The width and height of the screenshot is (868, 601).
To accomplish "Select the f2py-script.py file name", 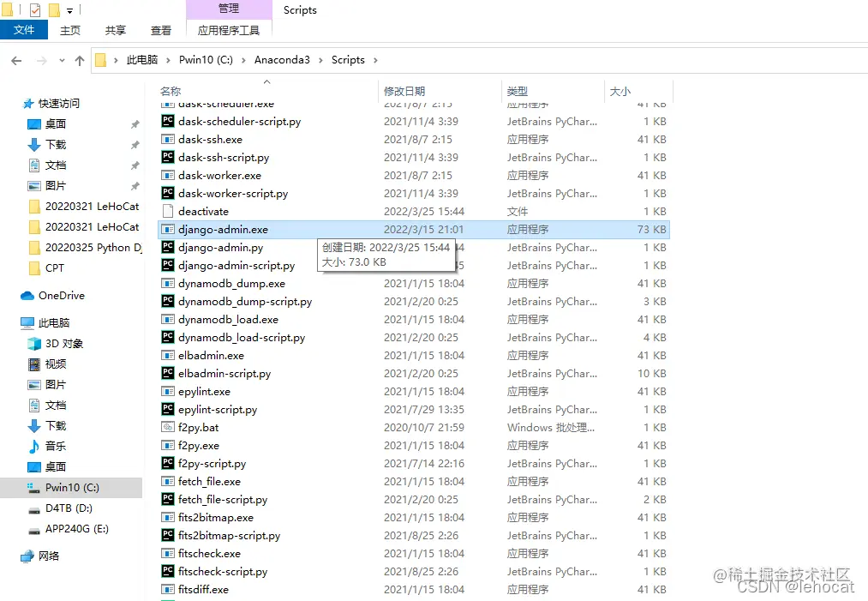I will (x=212, y=464).
